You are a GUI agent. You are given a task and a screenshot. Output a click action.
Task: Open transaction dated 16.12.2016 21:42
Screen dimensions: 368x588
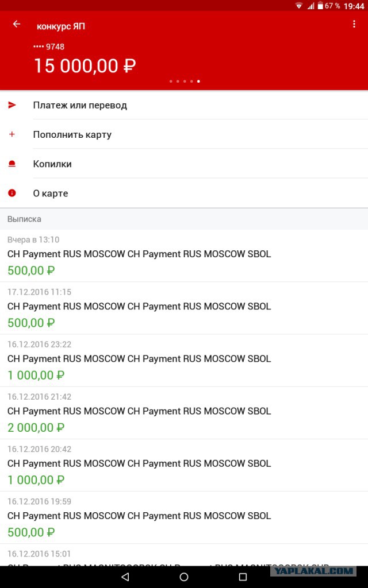(184, 413)
